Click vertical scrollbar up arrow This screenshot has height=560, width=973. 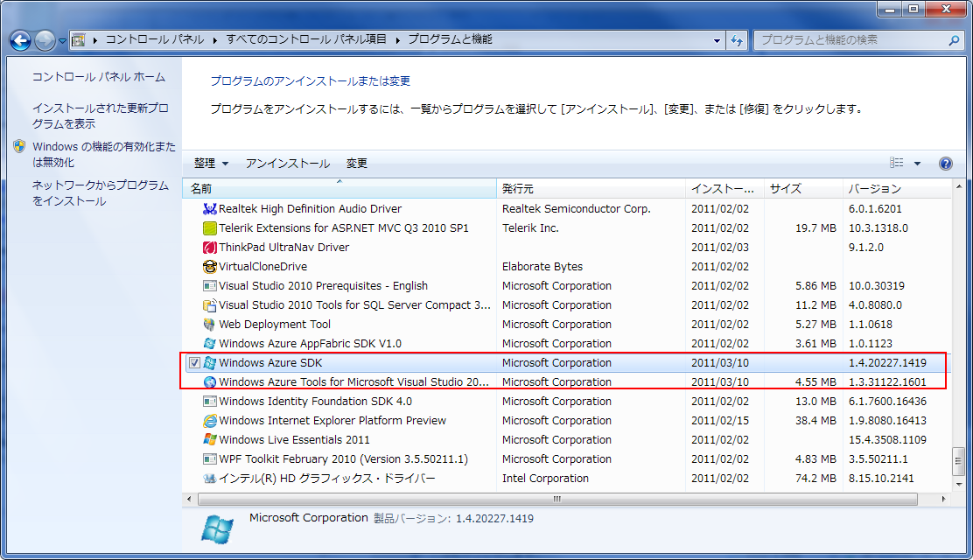[x=959, y=186]
